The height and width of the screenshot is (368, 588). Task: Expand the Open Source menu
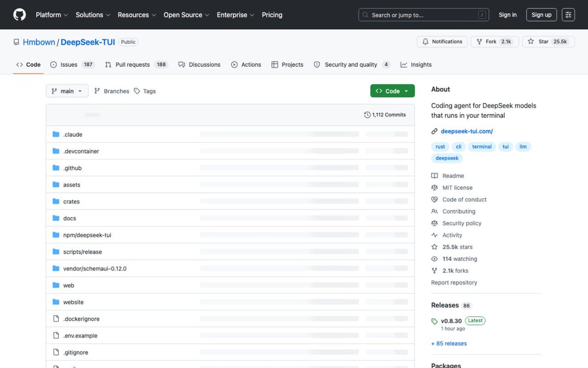[187, 15]
